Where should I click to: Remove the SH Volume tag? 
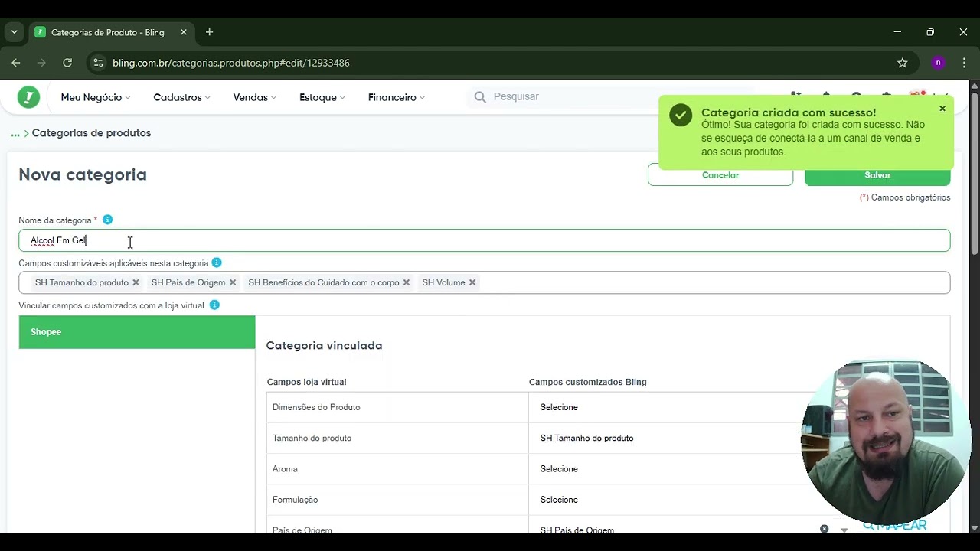tap(472, 282)
